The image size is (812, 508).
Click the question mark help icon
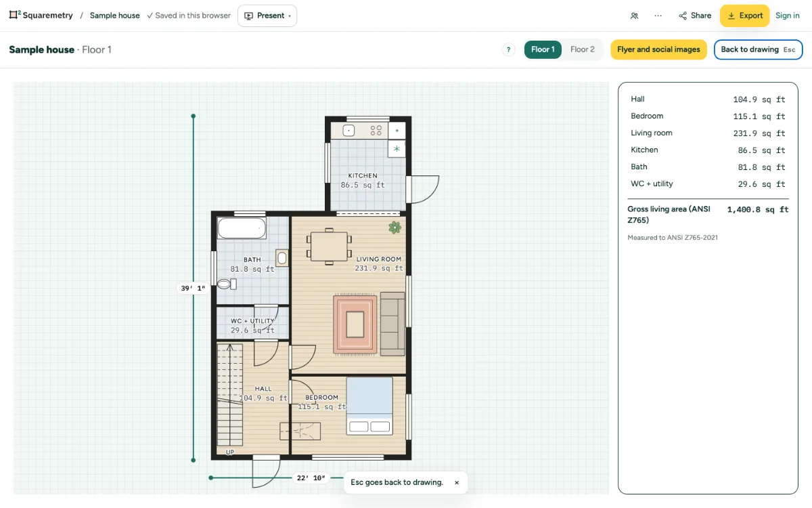tap(508, 49)
